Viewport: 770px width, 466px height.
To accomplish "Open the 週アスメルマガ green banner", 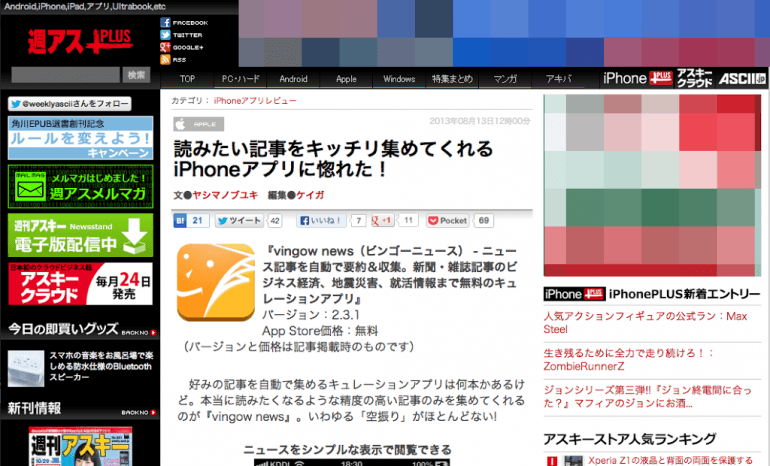I will pyautogui.click(x=81, y=187).
